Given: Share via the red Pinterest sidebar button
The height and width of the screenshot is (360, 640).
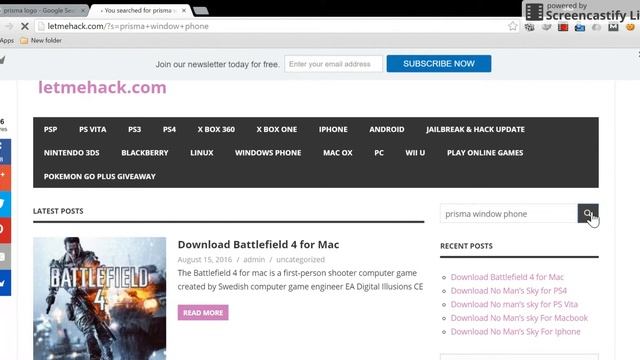Looking at the screenshot, I should pos(5,230).
